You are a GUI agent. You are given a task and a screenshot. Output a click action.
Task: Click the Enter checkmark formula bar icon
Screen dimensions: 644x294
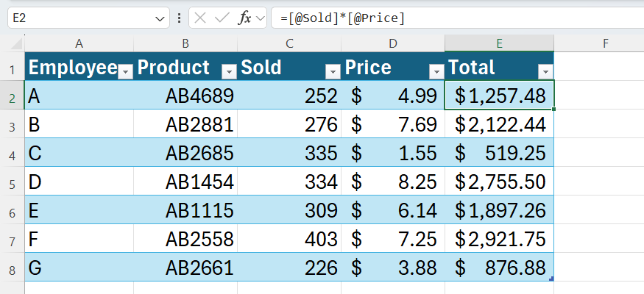222,18
